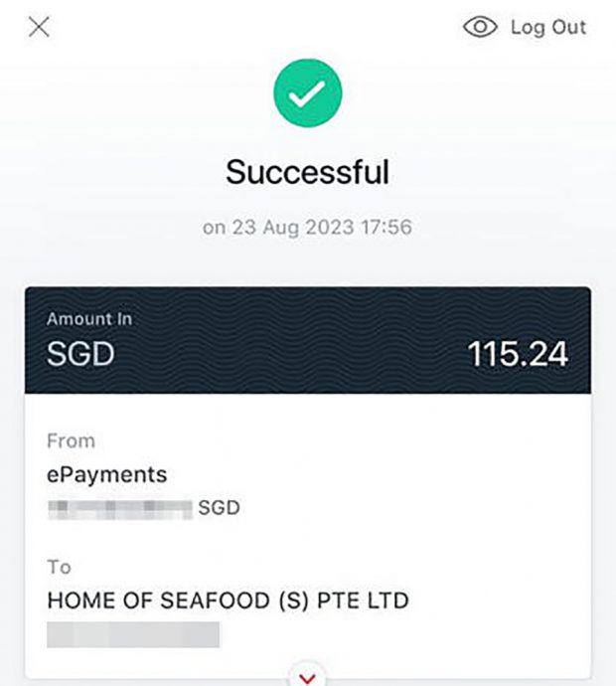Select the ePayments sender name
Screen dimensions: 616x686
coord(106,475)
